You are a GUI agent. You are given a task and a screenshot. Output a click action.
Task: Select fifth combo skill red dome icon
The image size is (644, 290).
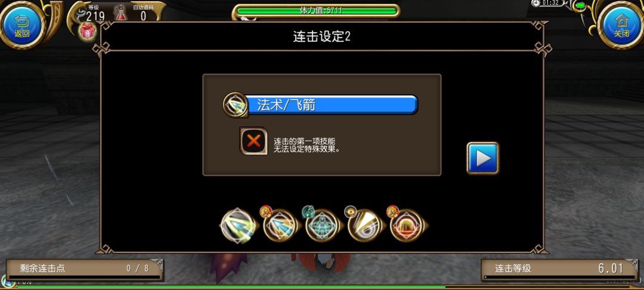407,226
